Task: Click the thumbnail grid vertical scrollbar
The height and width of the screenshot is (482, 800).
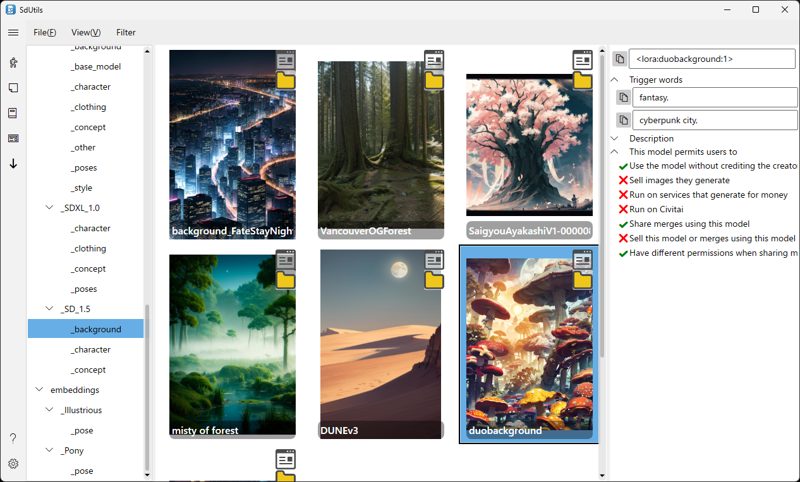Action: coord(602,204)
